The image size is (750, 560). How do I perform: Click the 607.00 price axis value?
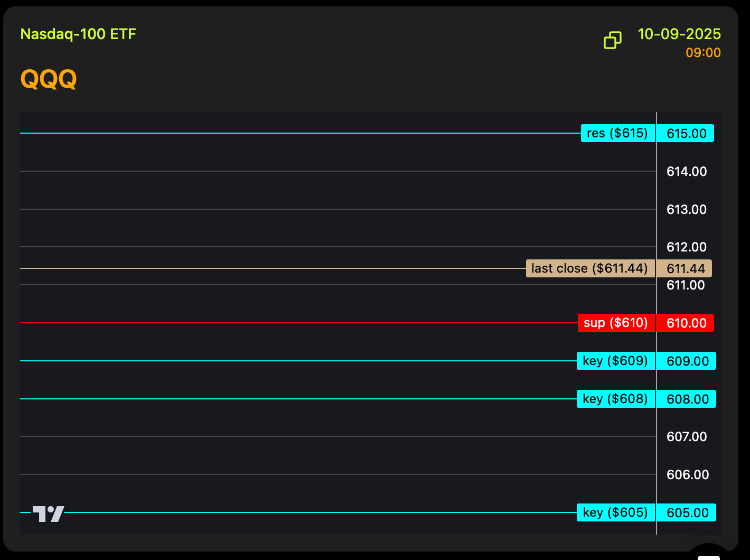coord(687,436)
